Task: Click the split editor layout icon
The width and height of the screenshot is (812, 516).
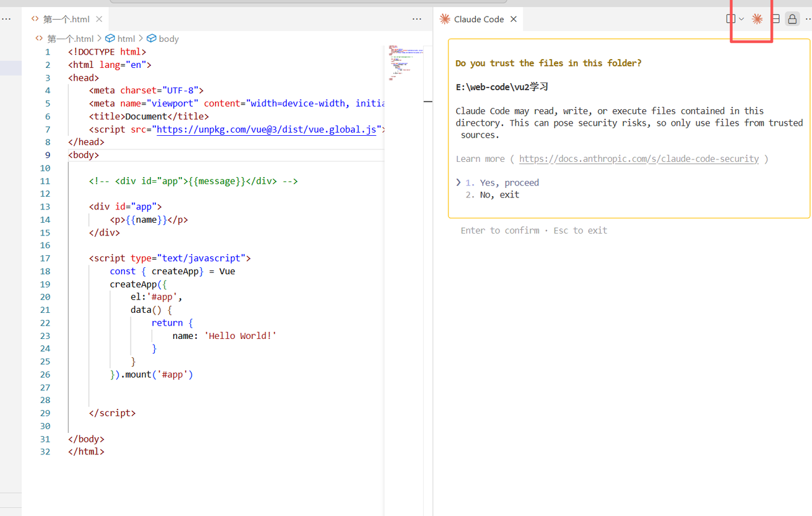Action: [775, 19]
